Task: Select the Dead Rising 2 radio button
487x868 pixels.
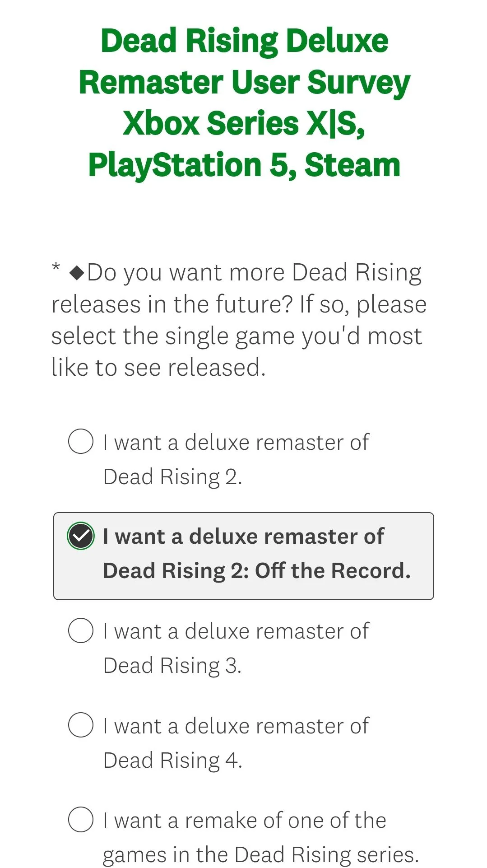Action: [x=81, y=441]
